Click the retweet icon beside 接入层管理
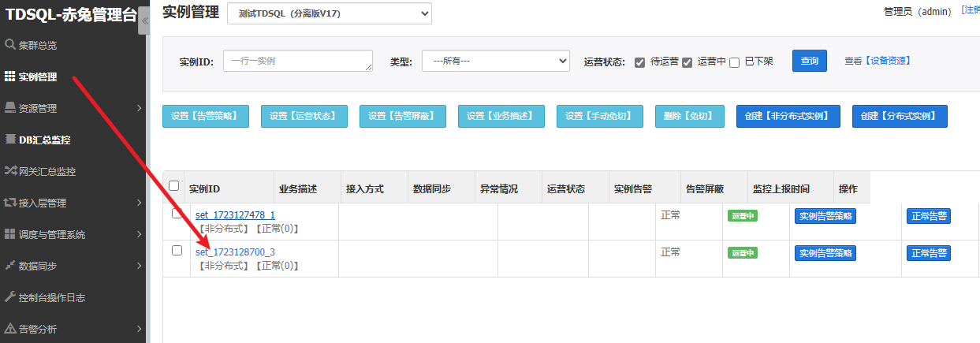The height and width of the screenshot is (343, 980). point(10,203)
